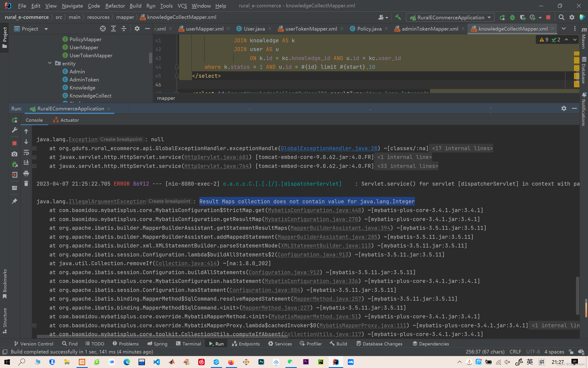Click the console horizontal scrollbar

tap(162, 336)
